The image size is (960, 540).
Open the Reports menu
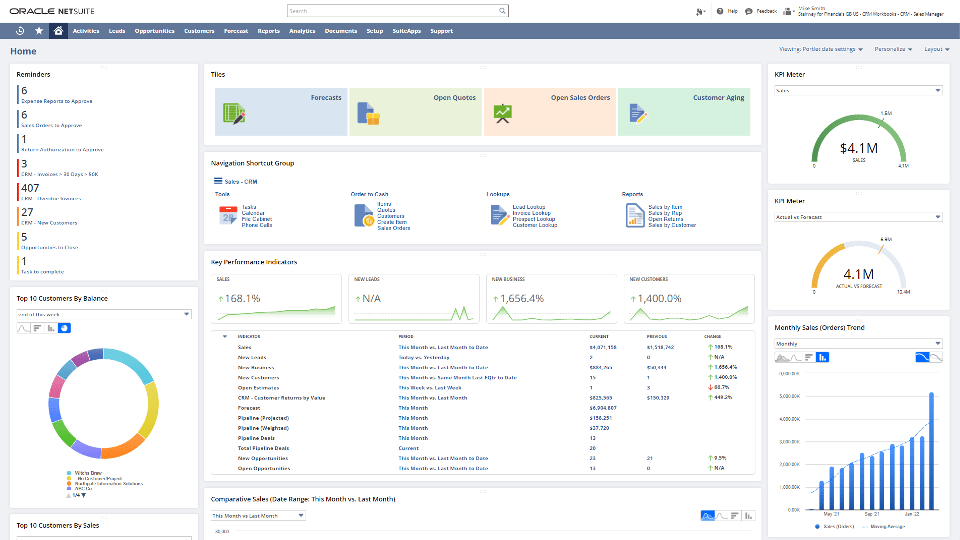268,31
